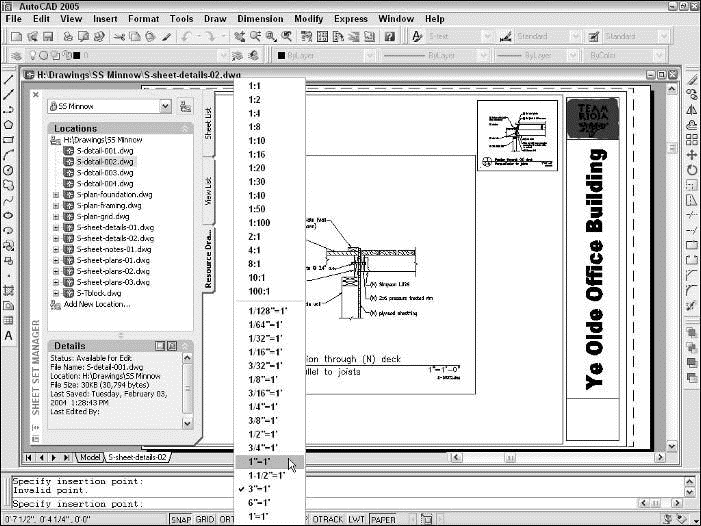Viewport: 701px width, 526px height.
Task: Choose the Erase tool in Modify toolbar
Action: [x=692, y=79]
